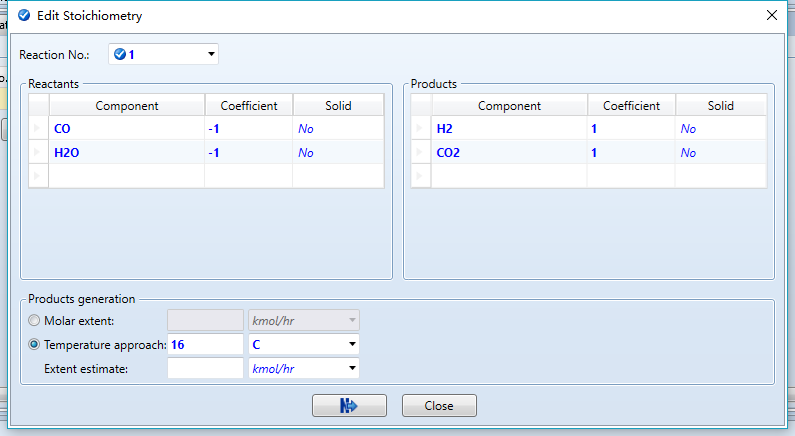
Task: Click the Close button
Action: [x=439, y=405]
